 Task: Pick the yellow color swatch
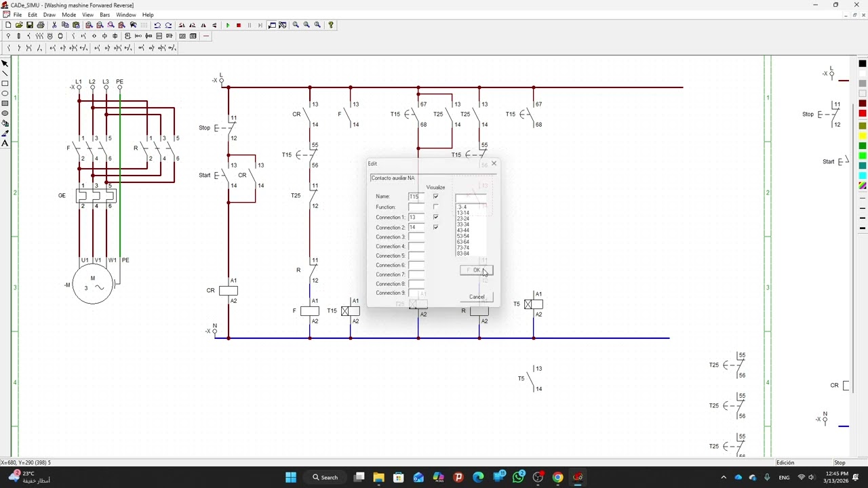863,136
